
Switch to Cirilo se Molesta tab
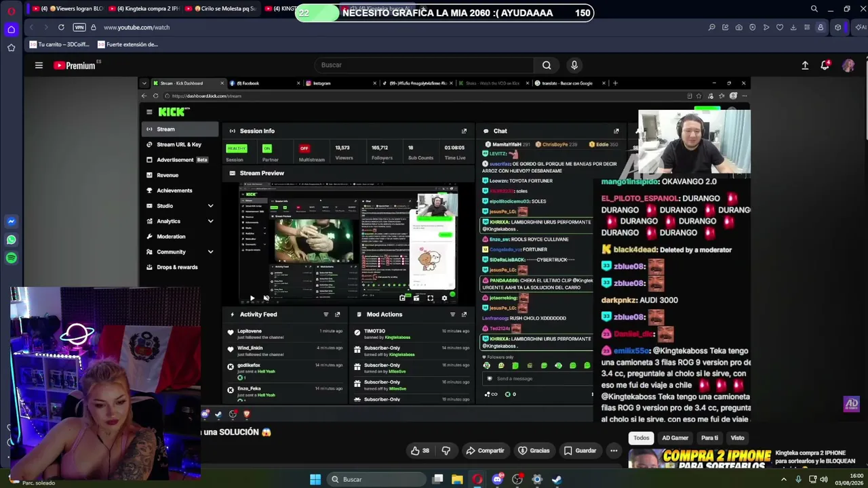coord(220,9)
